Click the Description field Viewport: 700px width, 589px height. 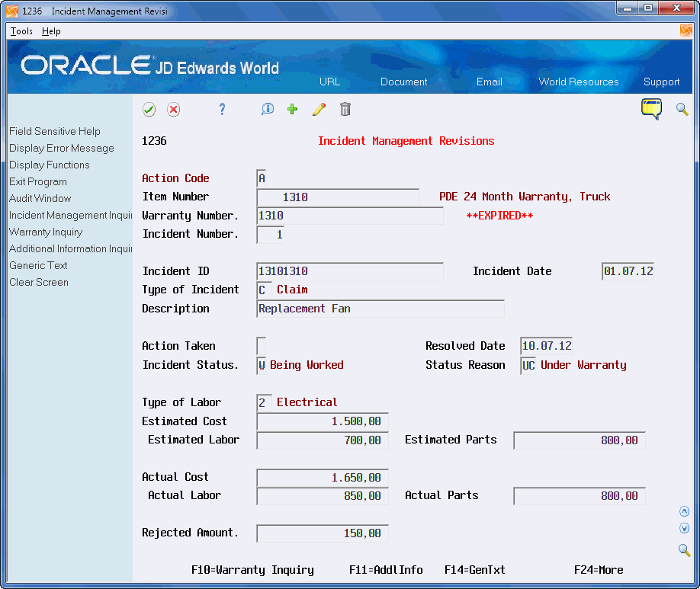381,309
